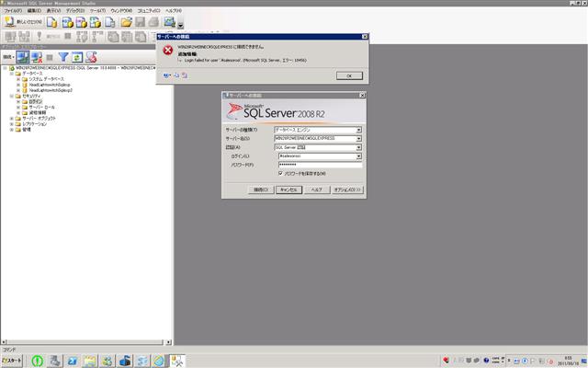
Task: Click the Disconnect icon in Object Explorer
Action: 36,56
